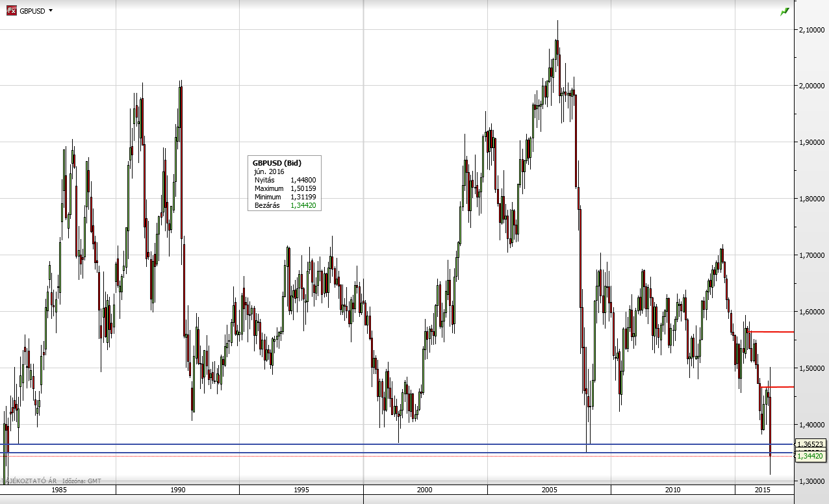Click the GBPUSD symbol title text
829x504 pixels.
point(32,11)
